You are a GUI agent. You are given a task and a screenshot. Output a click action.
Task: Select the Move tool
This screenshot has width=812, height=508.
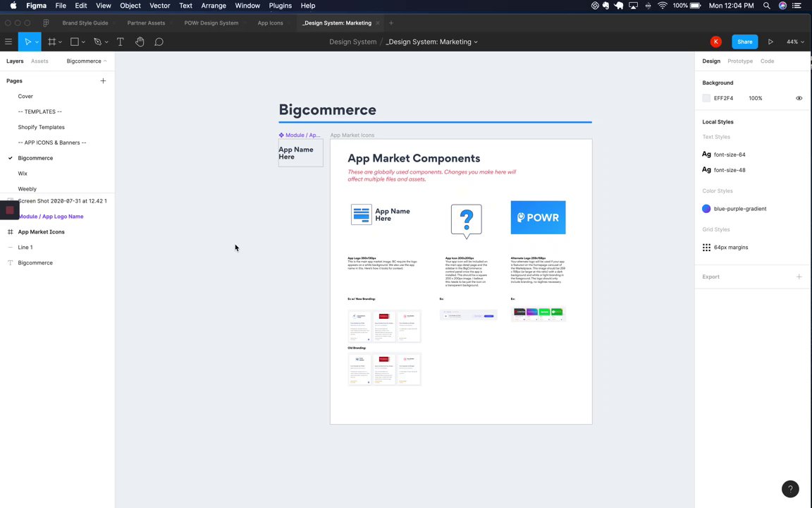click(27, 42)
